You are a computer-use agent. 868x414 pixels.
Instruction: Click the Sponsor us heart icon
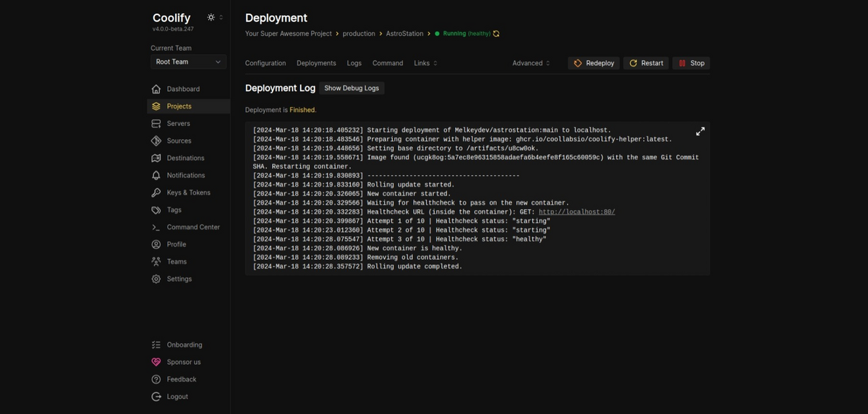[156, 362]
